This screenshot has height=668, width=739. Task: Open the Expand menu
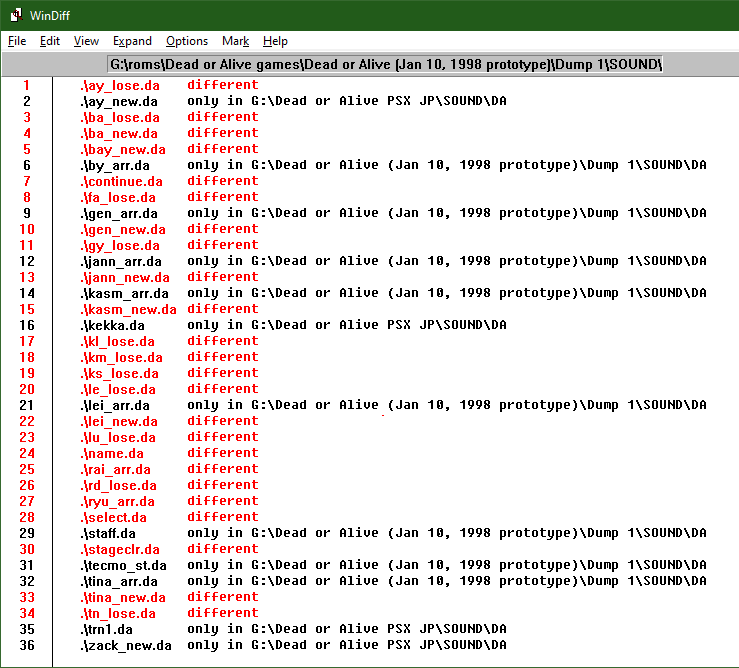[x=132, y=41]
